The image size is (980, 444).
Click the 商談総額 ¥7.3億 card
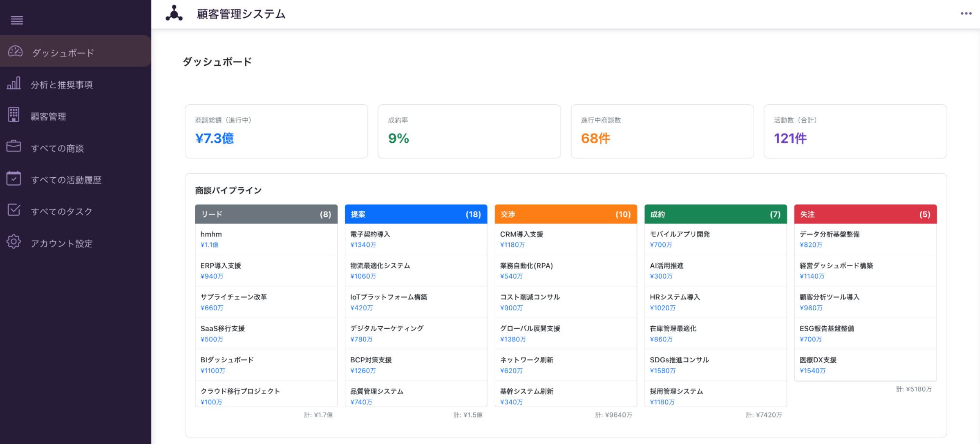point(276,131)
